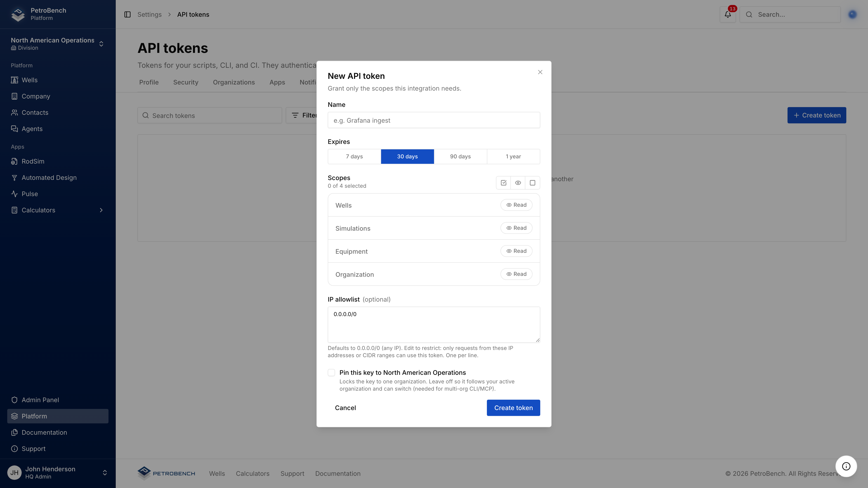Image resolution: width=868 pixels, height=488 pixels.
Task: Open Agents in sidebar
Action: pos(58,129)
